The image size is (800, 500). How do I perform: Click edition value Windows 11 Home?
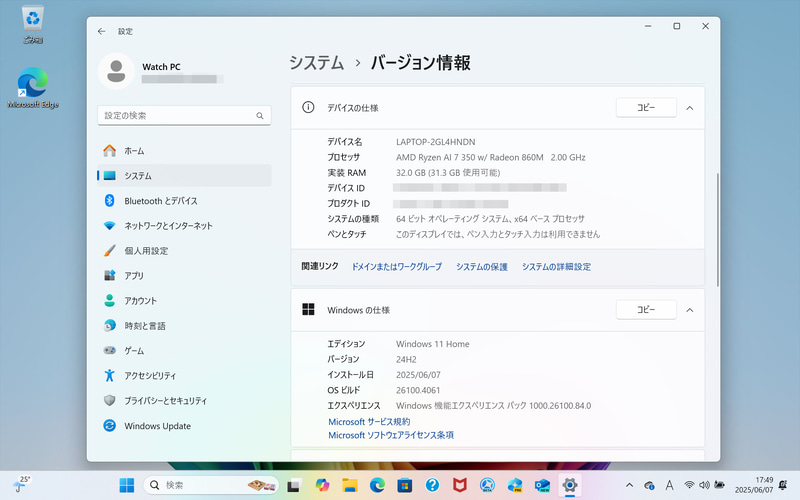click(x=433, y=344)
